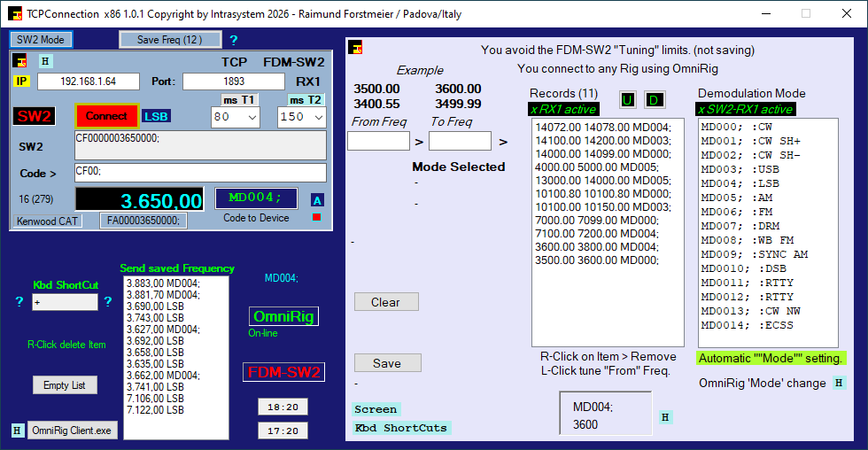Click the Empty List button

[x=65, y=385]
